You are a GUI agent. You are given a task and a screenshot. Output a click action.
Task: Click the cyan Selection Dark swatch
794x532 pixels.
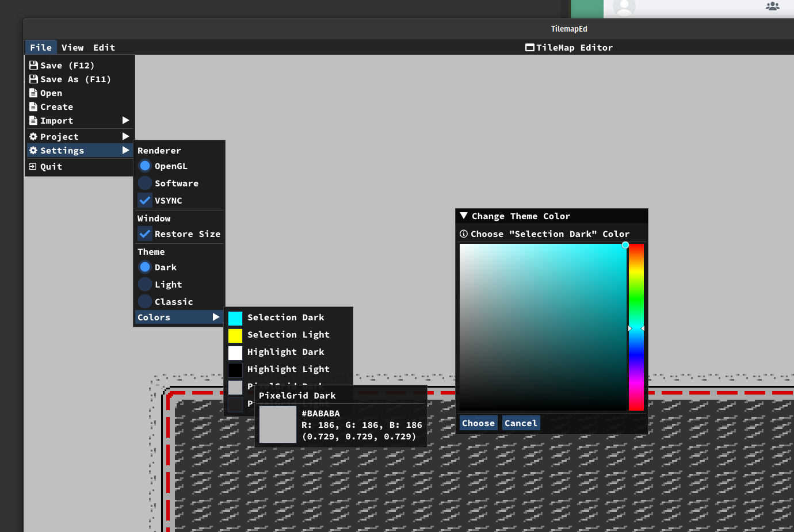point(235,318)
